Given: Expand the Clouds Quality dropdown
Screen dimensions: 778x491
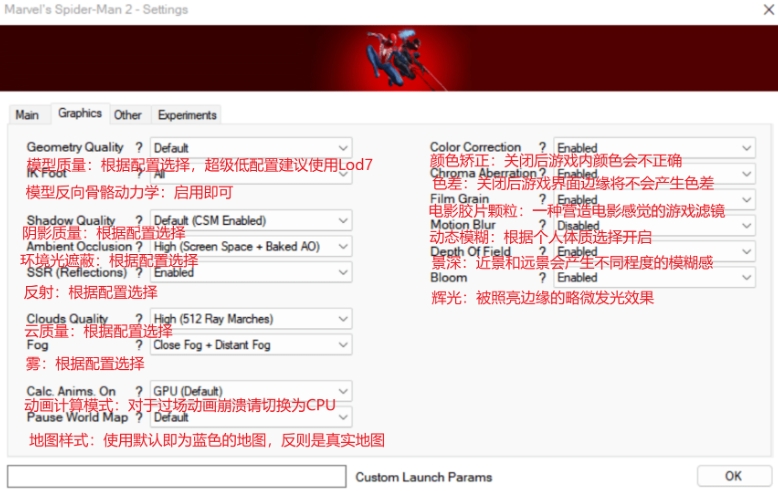Looking at the screenshot, I should [x=251, y=318].
